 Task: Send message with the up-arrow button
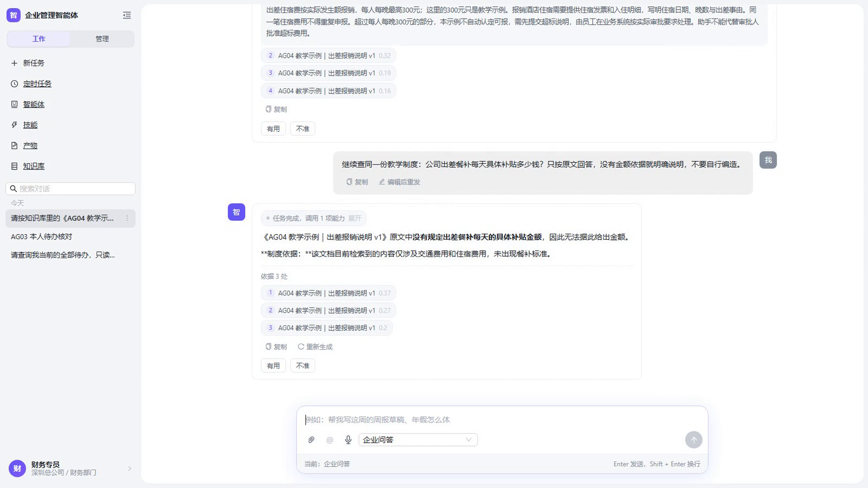(x=693, y=440)
